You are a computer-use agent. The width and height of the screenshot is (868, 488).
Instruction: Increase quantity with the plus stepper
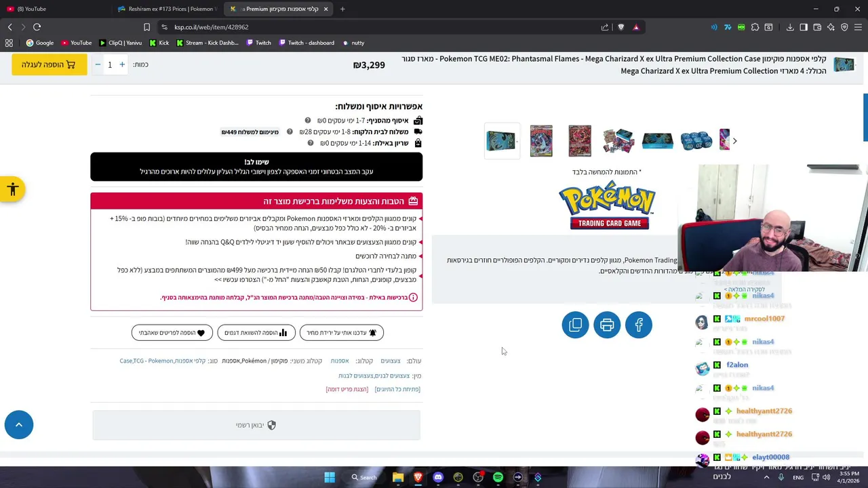tap(122, 64)
